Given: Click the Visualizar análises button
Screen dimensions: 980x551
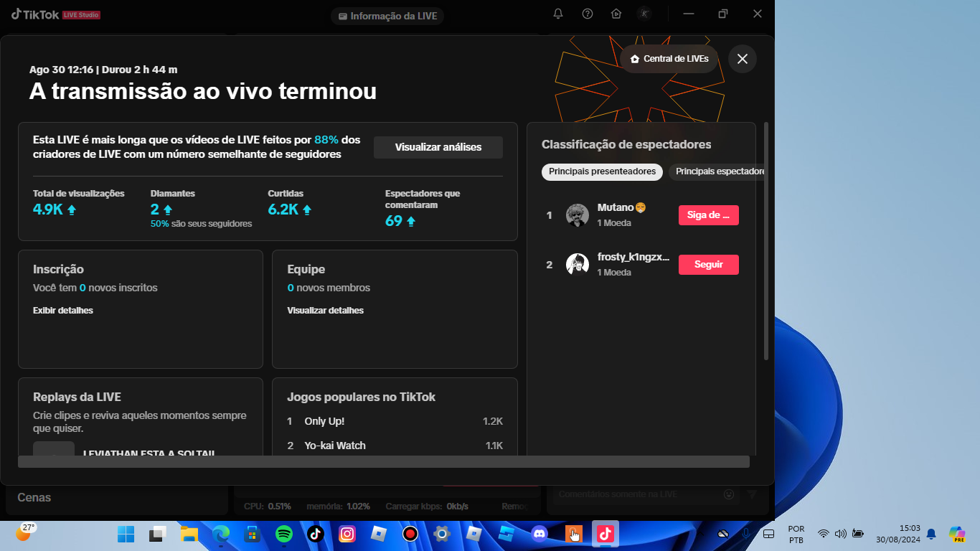Looking at the screenshot, I should click(x=438, y=147).
